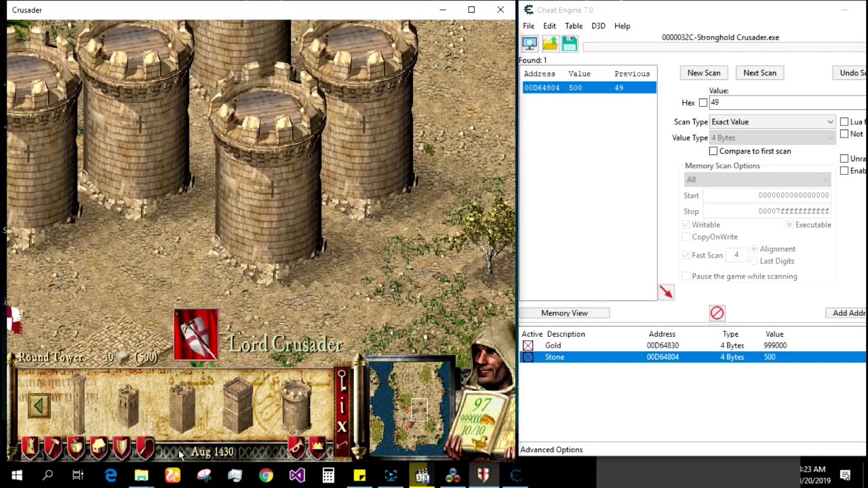Open Windows Start menu

(16, 475)
